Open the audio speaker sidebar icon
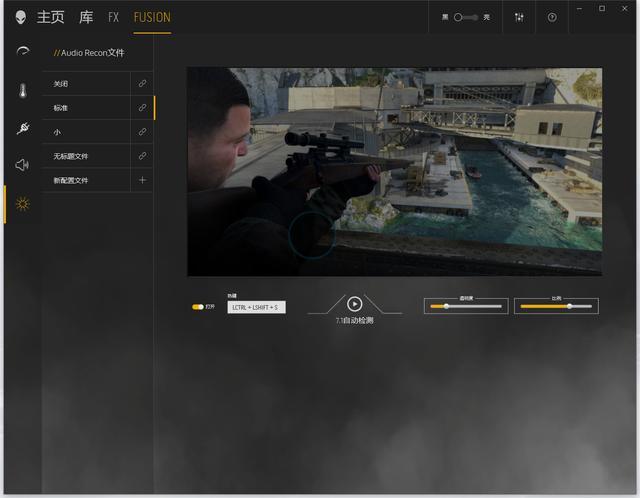This screenshot has height=498, width=640. click(22, 165)
